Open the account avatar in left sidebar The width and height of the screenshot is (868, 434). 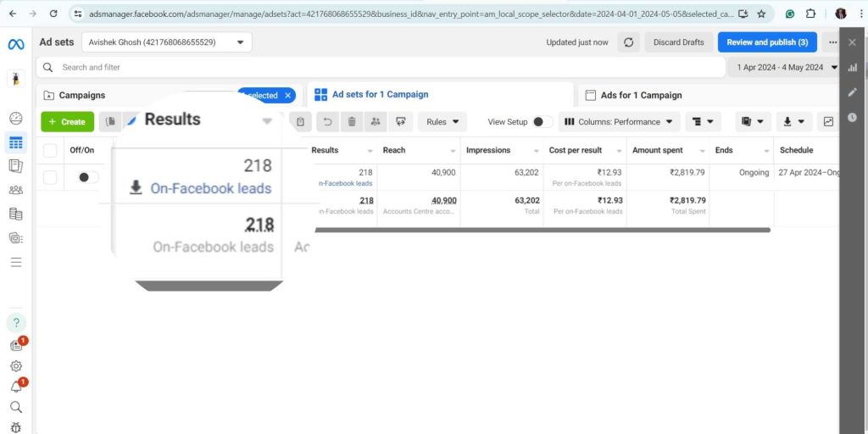click(x=16, y=79)
